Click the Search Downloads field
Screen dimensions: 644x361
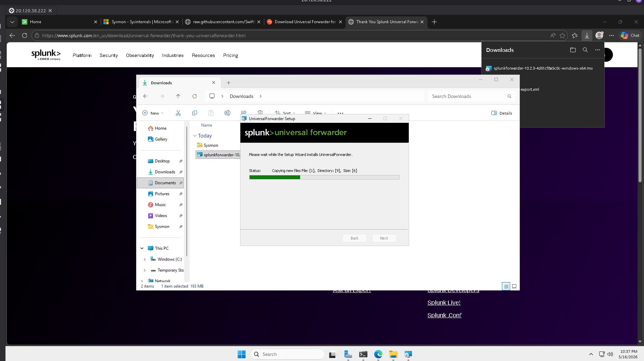point(471,96)
